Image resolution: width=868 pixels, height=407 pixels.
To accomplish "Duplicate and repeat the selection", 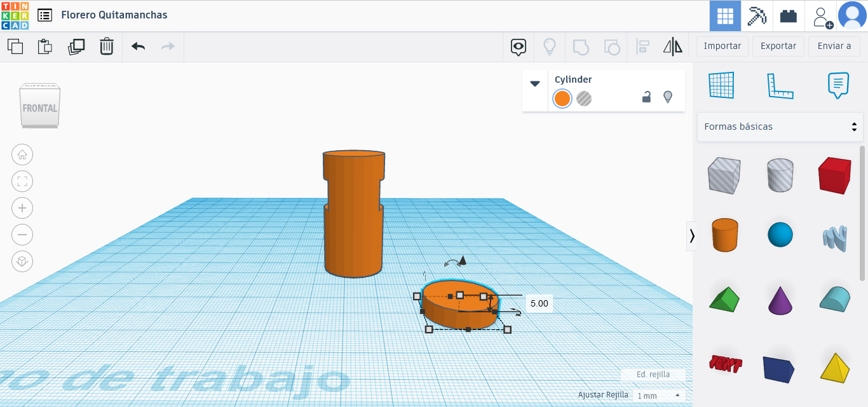I will click(x=76, y=46).
